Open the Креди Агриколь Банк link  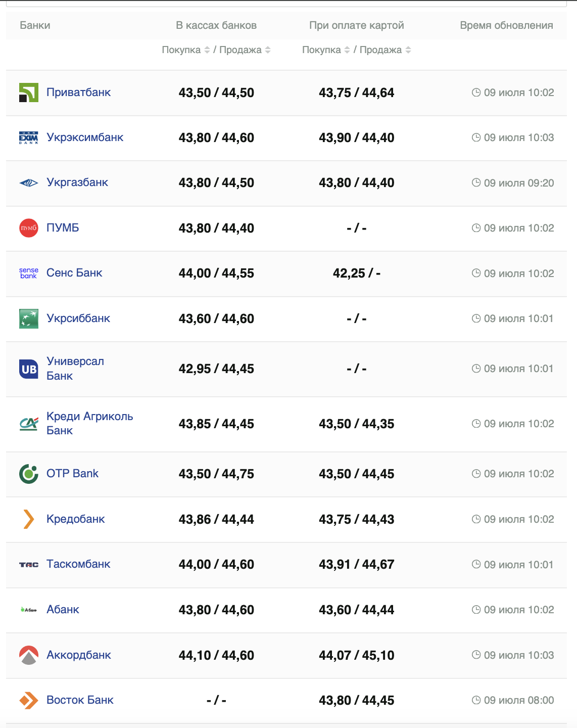[x=89, y=423]
